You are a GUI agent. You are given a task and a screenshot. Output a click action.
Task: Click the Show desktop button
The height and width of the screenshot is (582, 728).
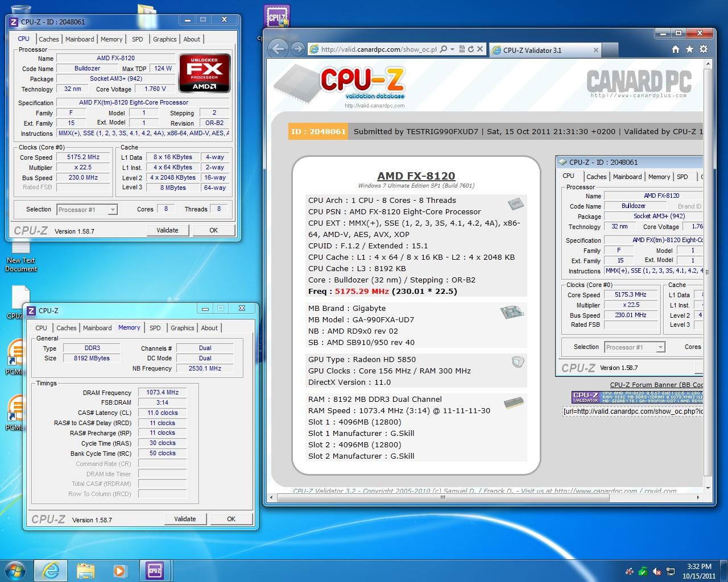pos(724,571)
